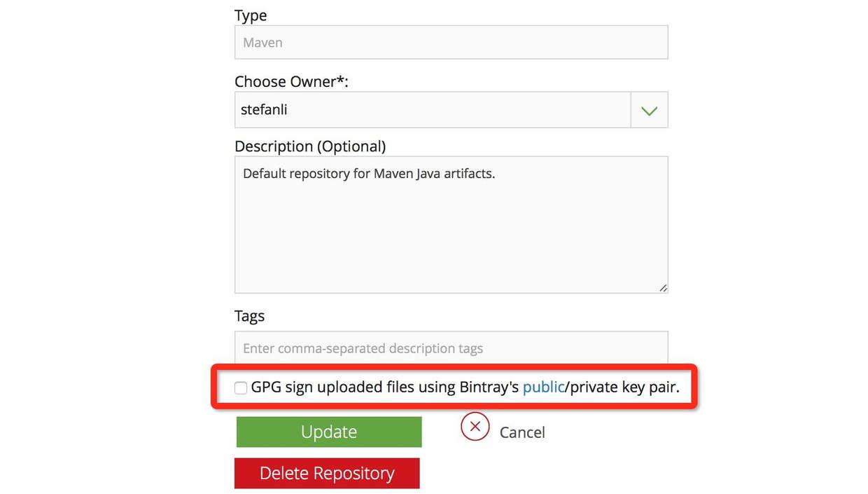Click the red circled X cancel icon
868x494 pixels.
pos(475,426)
